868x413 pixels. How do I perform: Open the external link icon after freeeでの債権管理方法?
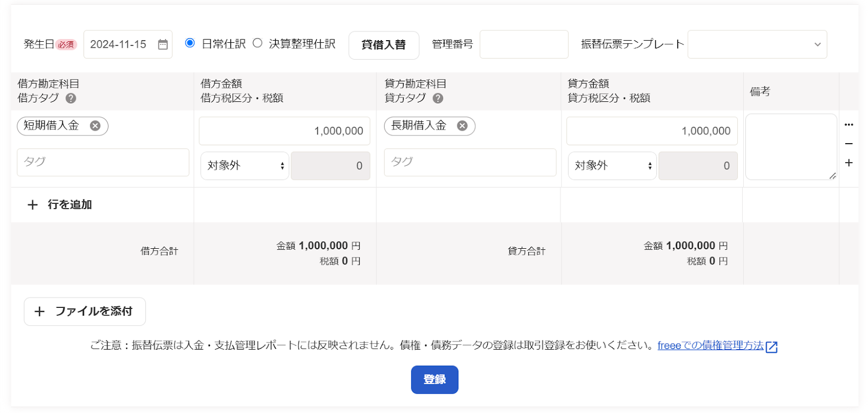tap(771, 347)
